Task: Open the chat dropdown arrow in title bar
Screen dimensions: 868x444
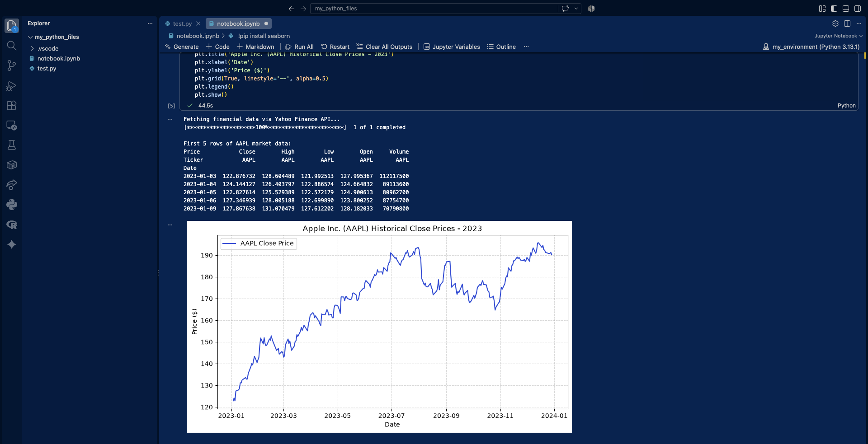Action: [576, 9]
